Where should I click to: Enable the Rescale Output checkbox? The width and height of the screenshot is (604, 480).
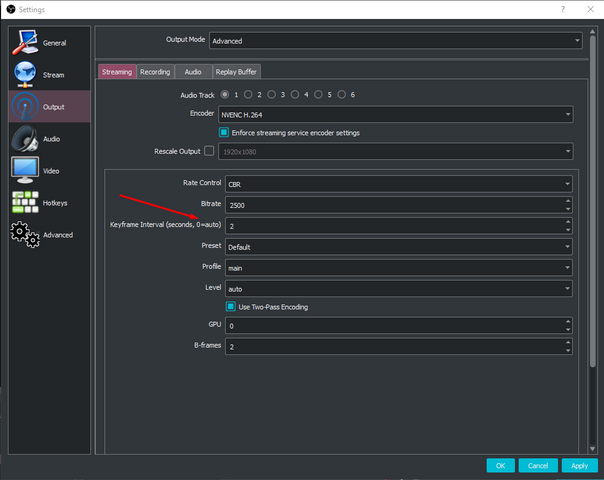[x=209, y=151]
